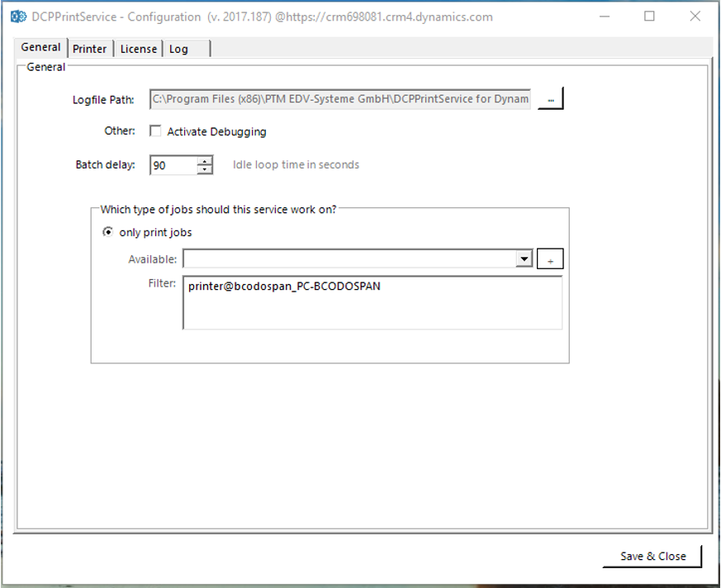Screen dimensions: 721x588
Task: Click the 'Available:' label
Action: point(153,259)
